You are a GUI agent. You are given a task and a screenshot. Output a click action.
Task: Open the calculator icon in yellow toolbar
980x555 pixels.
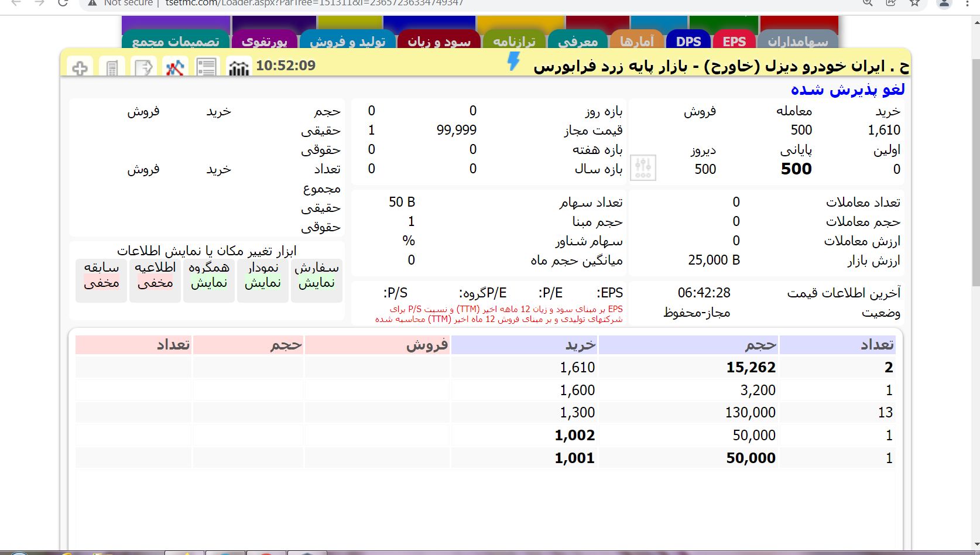pyautogui.click(x=112, y=67)
